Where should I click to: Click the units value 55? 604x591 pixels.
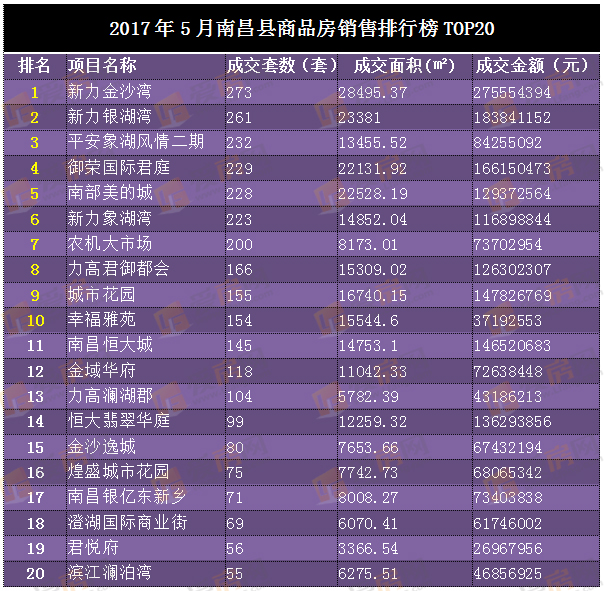(x=235, y=574)
